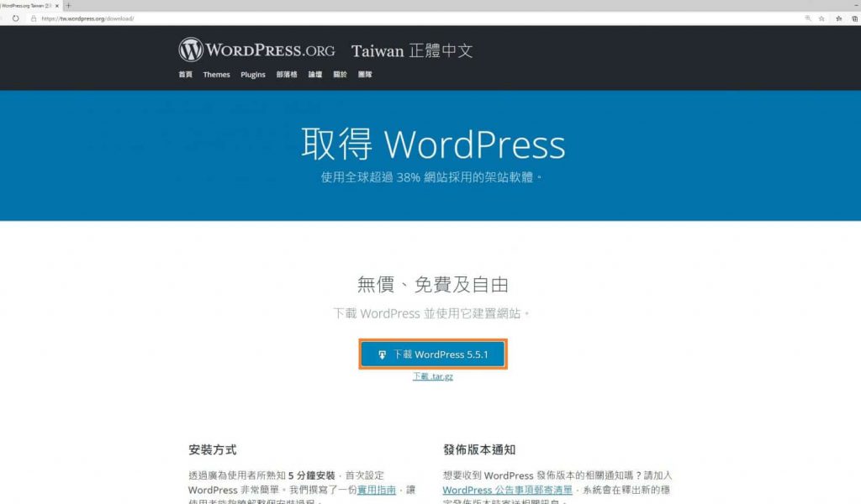Open the favorites list icon
Image resolution: width=861 pixels, height=504 pixels.
tap(838, 18)
